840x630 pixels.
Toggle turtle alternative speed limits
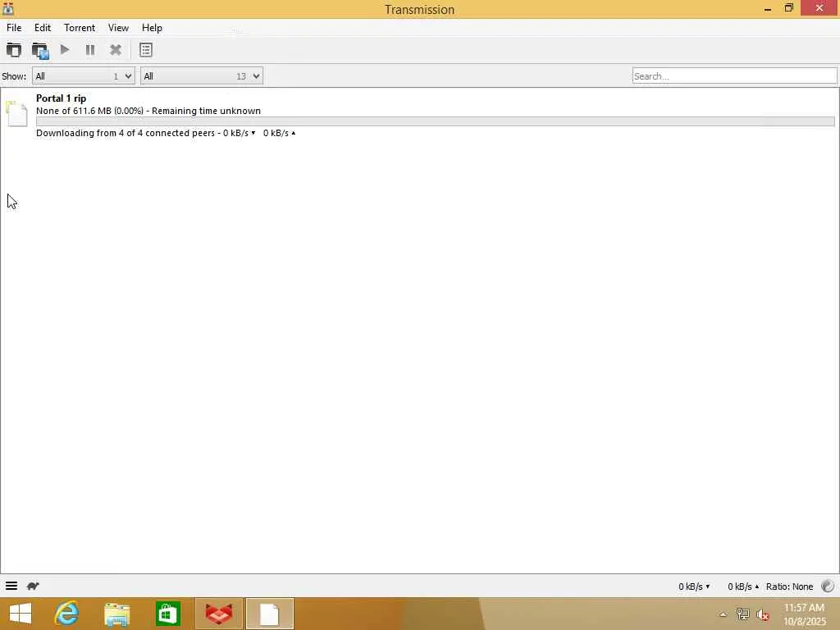pyautogui.click(x=33, y=586)
